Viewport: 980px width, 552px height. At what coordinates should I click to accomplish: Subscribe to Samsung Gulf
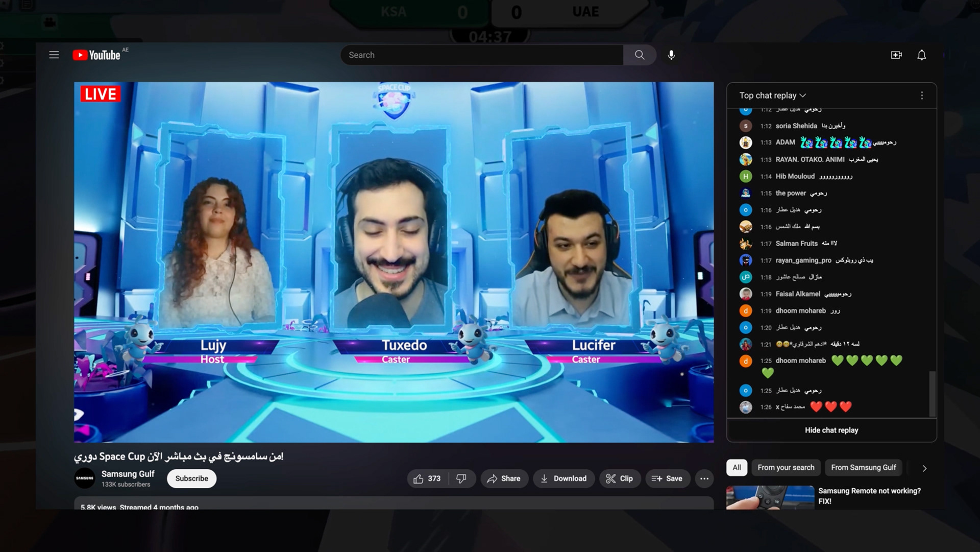(191, 478)
